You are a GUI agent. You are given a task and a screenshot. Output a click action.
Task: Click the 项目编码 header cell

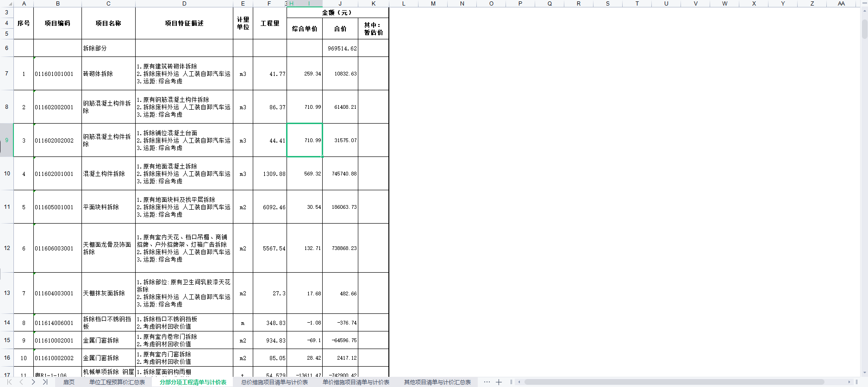coord(57,23)
